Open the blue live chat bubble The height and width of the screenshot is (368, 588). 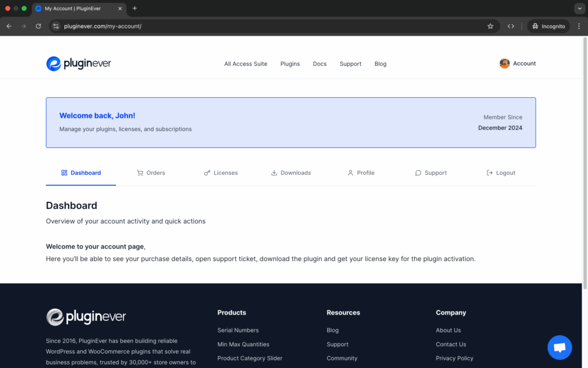click(559, 347)
